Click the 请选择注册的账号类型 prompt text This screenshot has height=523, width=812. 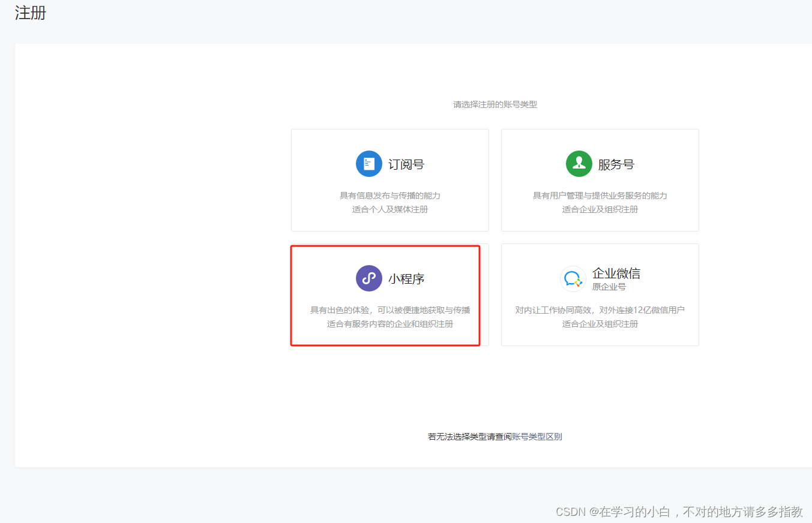tap(495, 104)
